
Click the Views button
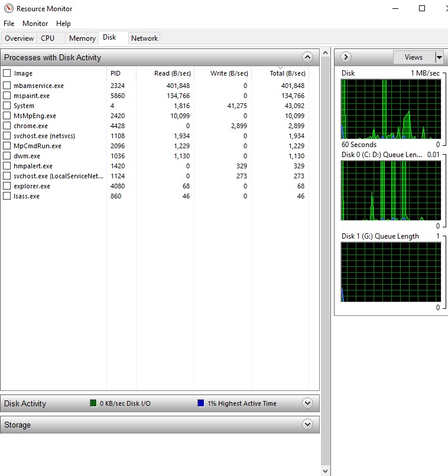tap(414, 57)
